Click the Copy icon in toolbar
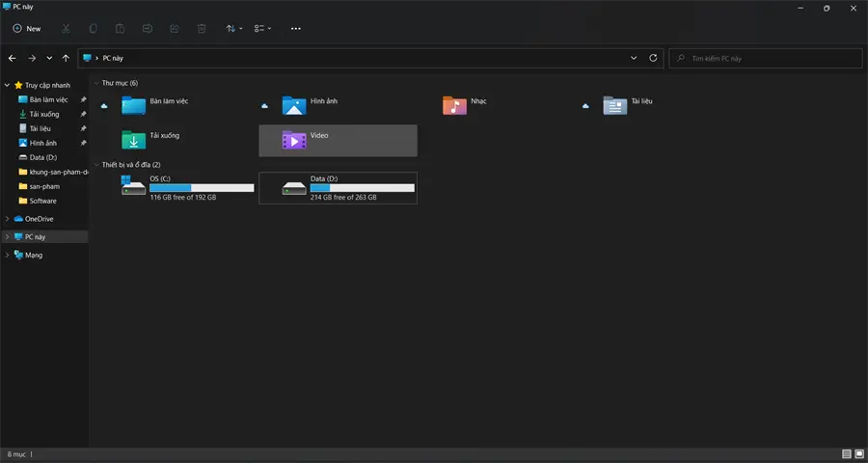 (93, 28)
